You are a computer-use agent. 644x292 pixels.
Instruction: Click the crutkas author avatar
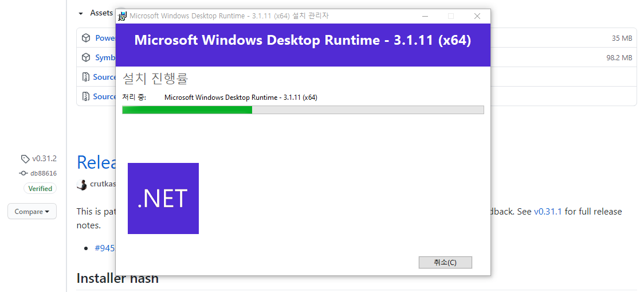coord(82,185)
